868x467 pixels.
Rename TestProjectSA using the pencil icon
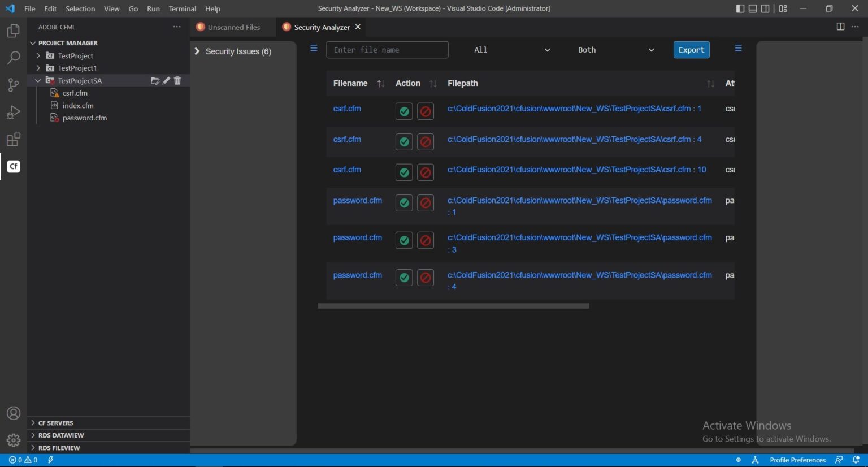pyautogui.click(x=166, y=80)
